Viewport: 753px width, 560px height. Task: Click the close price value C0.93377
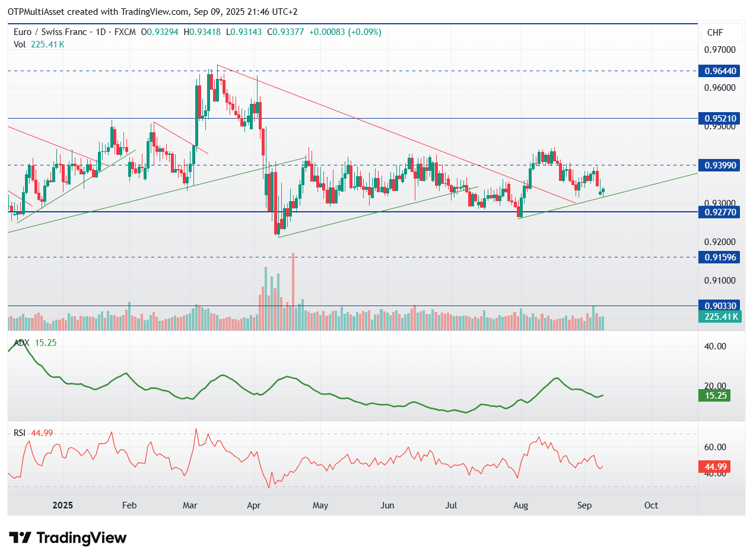coord(285,32)
